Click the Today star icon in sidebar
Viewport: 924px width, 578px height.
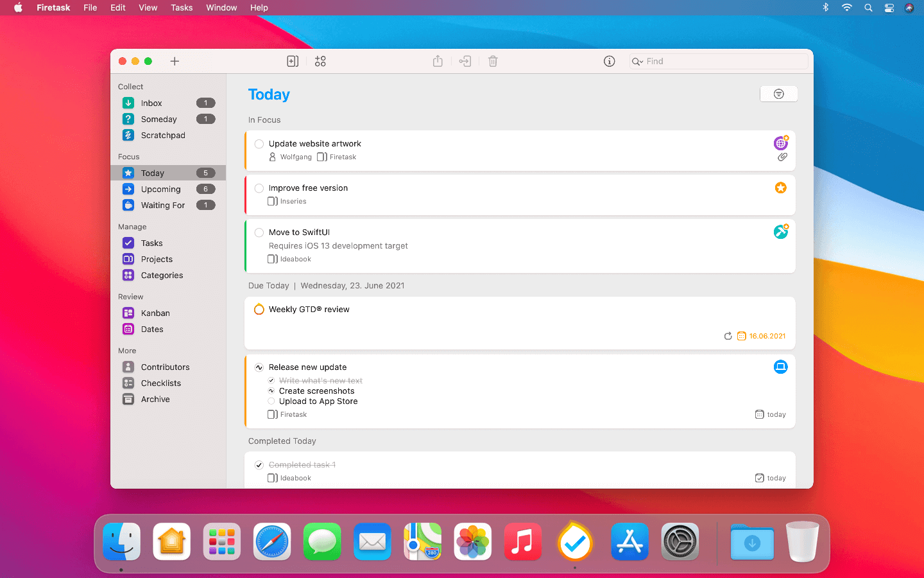tap(128, 173)
